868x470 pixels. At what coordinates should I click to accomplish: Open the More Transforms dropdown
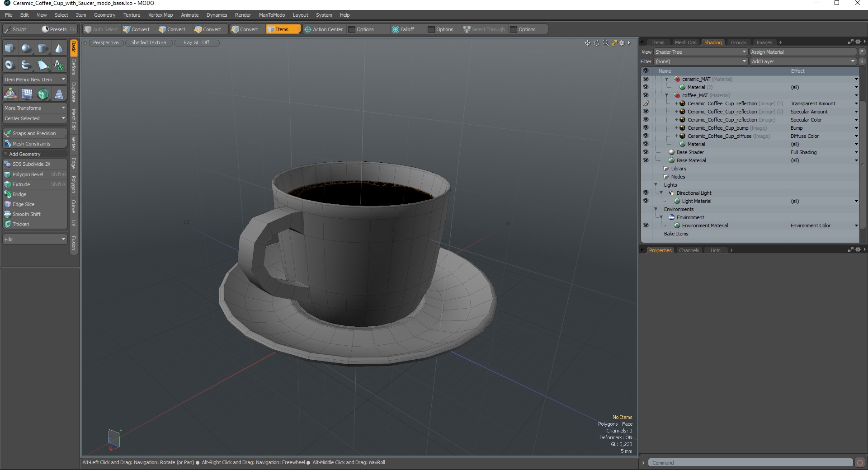[35, 108]
